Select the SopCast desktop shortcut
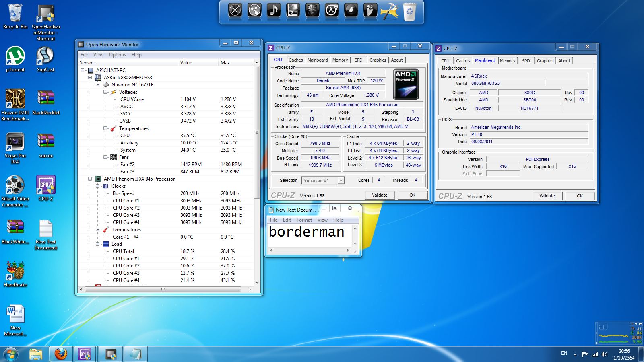644x362 pixels. click(45, 59)
